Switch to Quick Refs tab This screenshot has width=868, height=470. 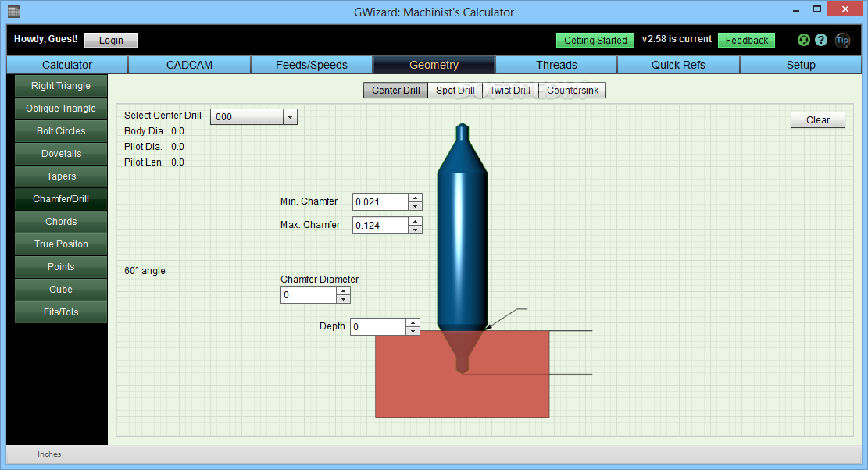click(x=678, y=65)
